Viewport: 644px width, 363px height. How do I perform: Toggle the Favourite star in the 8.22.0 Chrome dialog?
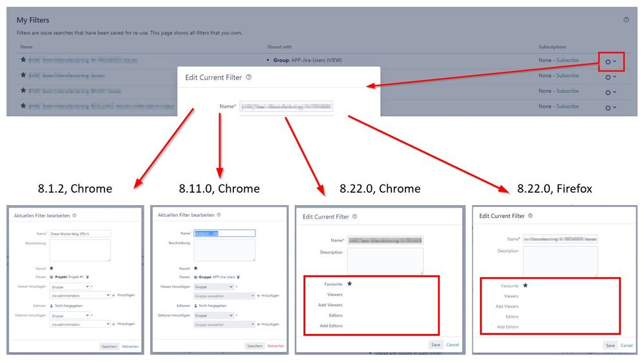pos(349,284)
